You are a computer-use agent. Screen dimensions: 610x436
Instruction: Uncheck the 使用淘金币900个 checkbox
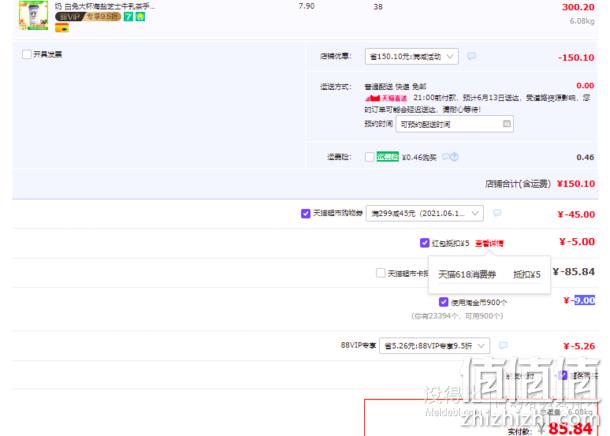[443, 302]
